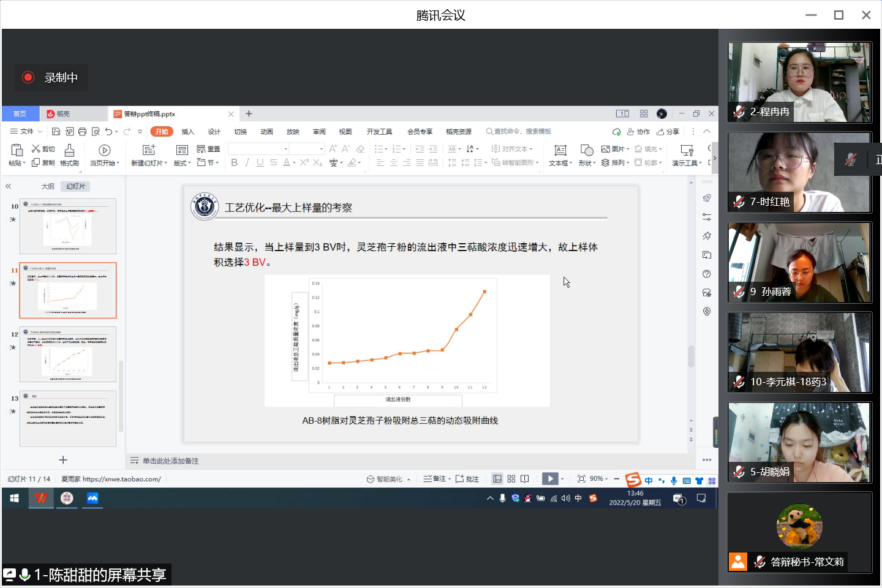Click the Cut (剪切) scissors icon
This screenshot has height=588, width=882.
click(x=36, y=149)
